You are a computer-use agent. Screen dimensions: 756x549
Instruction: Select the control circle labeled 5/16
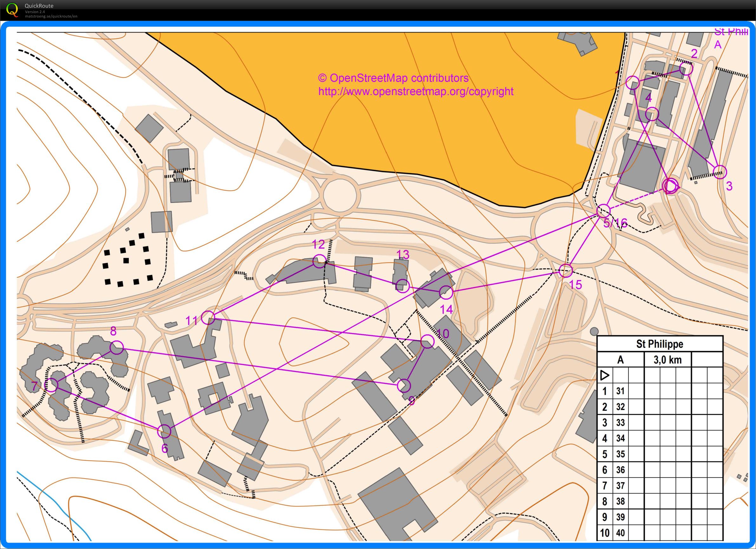[x=603, y=211]
